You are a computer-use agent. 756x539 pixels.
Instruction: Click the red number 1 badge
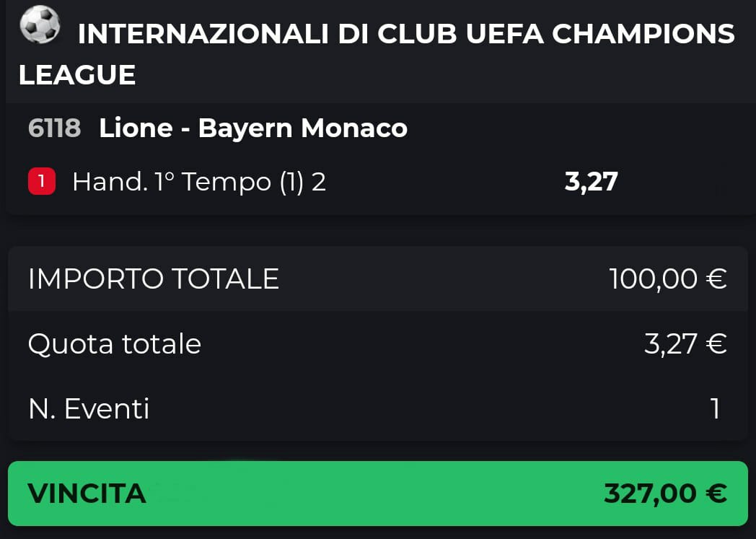(41, 181)
